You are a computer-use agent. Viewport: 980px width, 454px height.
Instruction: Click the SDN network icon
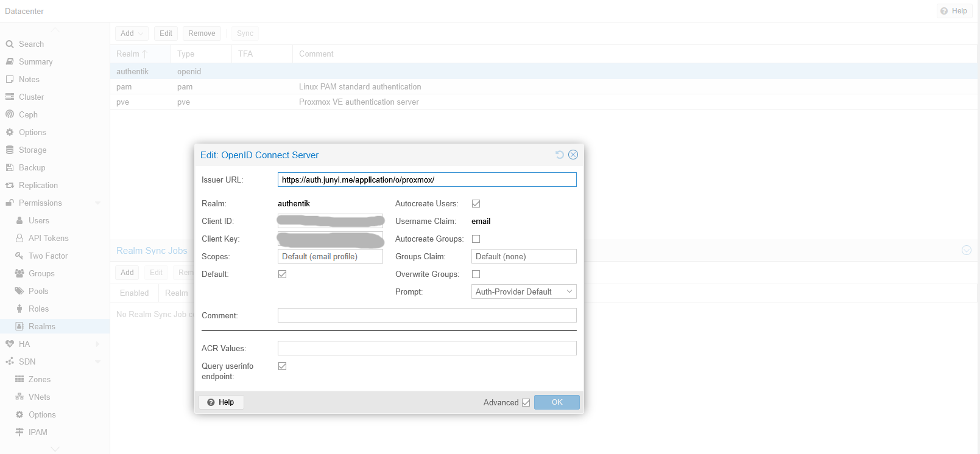tap(10, 361)
